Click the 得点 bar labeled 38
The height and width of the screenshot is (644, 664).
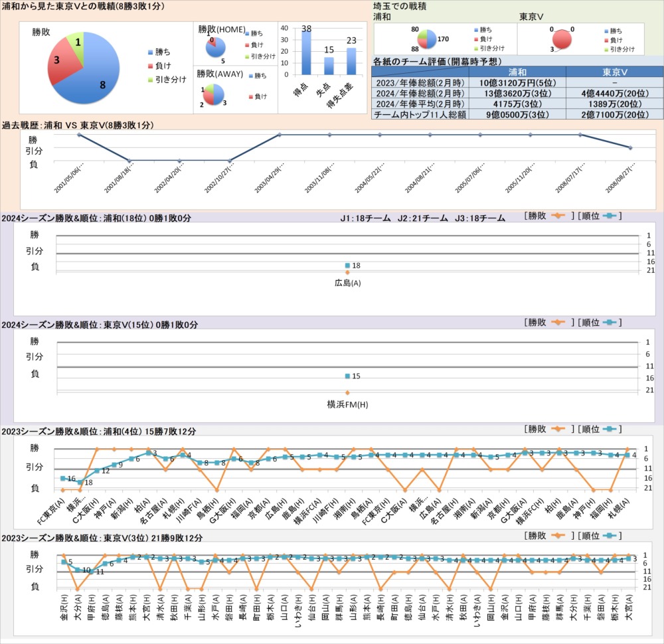pyautogui.click(x=305, y=53)
